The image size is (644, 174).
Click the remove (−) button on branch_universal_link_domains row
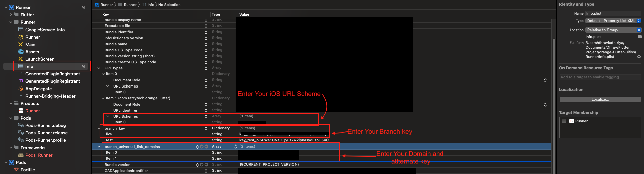click(x=206, y=147)
